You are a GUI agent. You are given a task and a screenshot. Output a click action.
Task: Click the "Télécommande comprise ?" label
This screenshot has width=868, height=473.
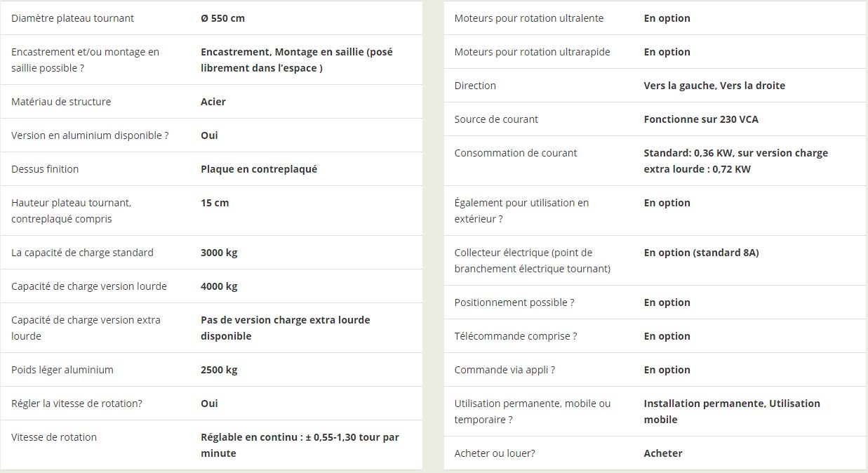516,336
